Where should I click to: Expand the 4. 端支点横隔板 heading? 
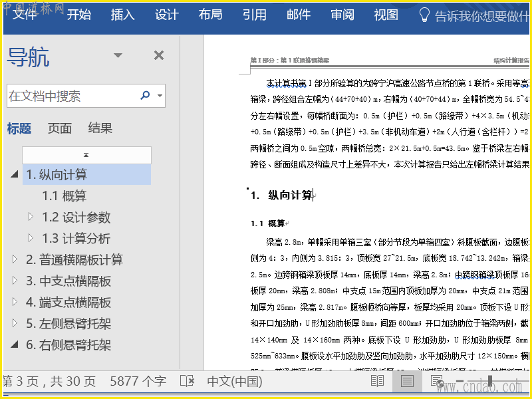click(x=15, y=302)
